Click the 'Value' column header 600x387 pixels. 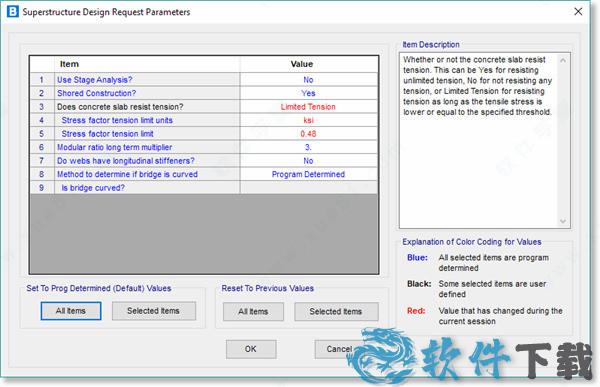[x=309, y=64]
